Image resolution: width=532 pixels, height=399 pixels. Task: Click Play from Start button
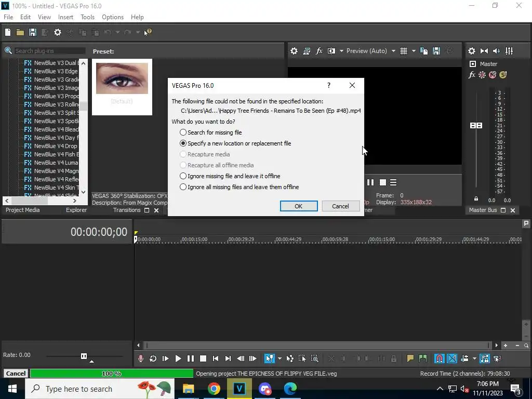166,358
